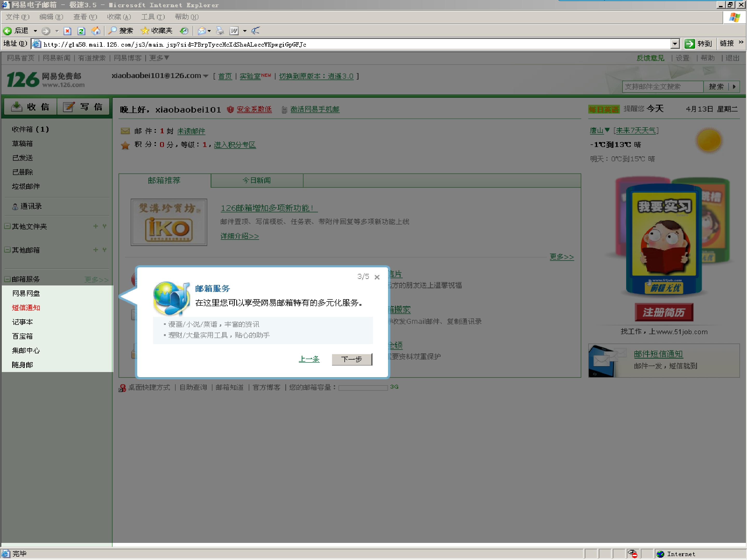Collapse the 其他文件夹 section
Screen dimensions: 747x560
tap(7, 226)
